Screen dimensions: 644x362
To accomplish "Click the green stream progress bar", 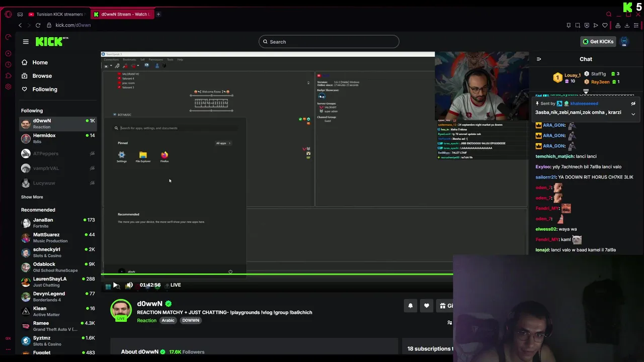I will point(278,275).
